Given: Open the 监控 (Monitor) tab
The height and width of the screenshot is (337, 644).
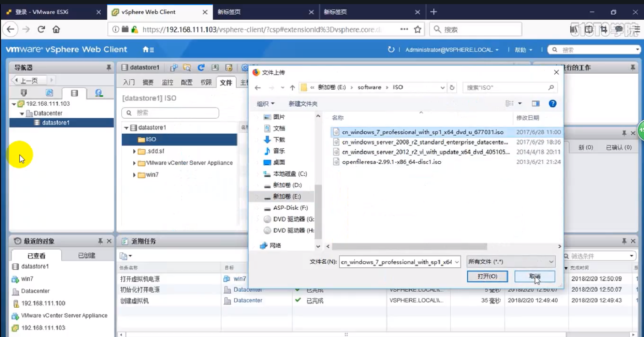Looking at the screenshot, I should click(x=168, y=82).
